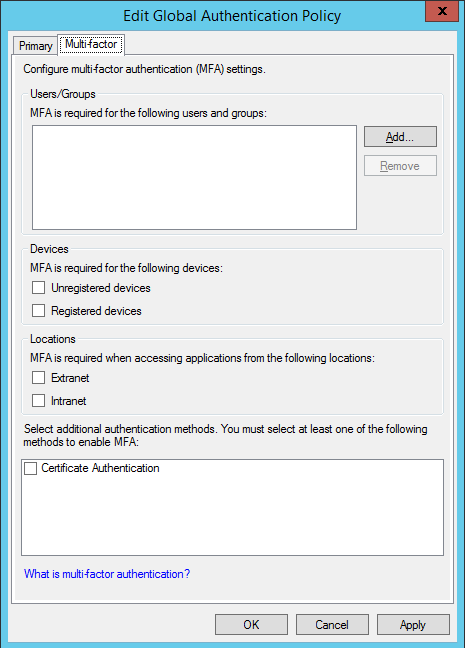Click the Remove button
Screen dimensions: 465x648
400,166
